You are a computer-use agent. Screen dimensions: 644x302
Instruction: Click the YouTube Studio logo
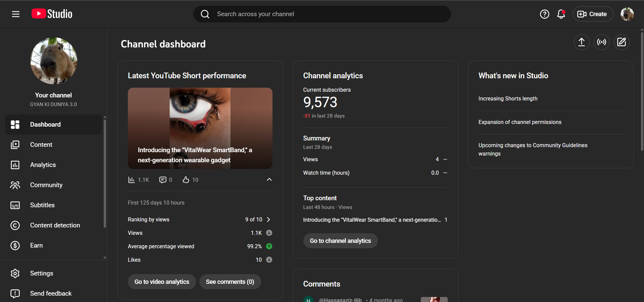click(52, 14)
